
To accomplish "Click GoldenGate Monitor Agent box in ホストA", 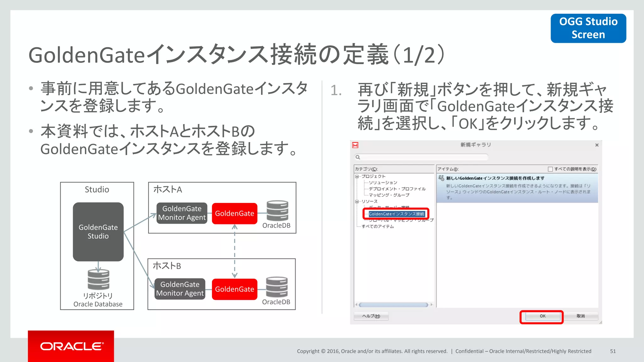I will click(182, 213).
